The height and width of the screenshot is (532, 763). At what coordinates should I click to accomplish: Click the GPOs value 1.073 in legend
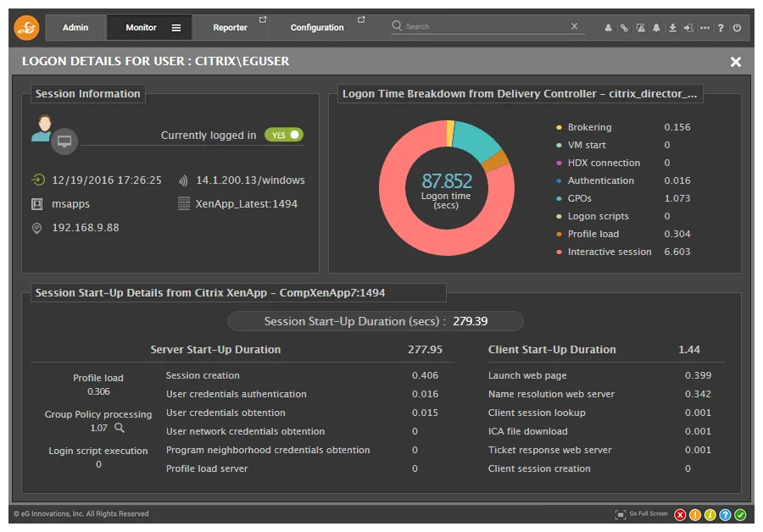pos(677,198)
